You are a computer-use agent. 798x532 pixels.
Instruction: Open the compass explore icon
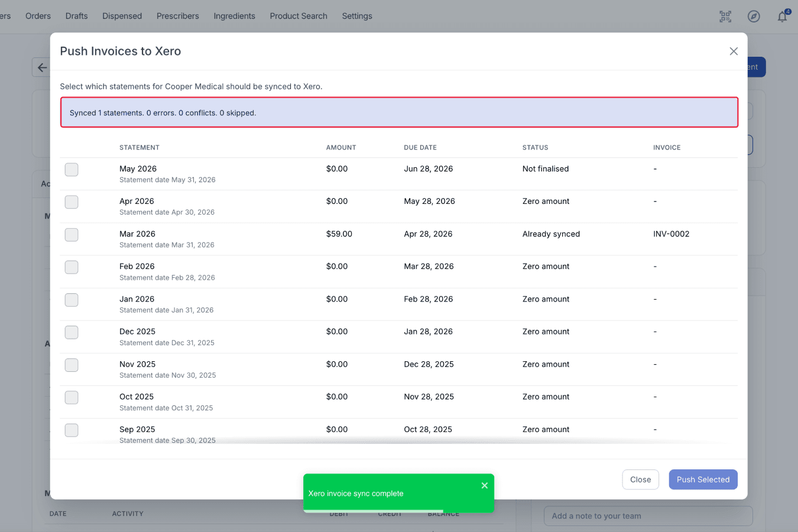[754, 17]
